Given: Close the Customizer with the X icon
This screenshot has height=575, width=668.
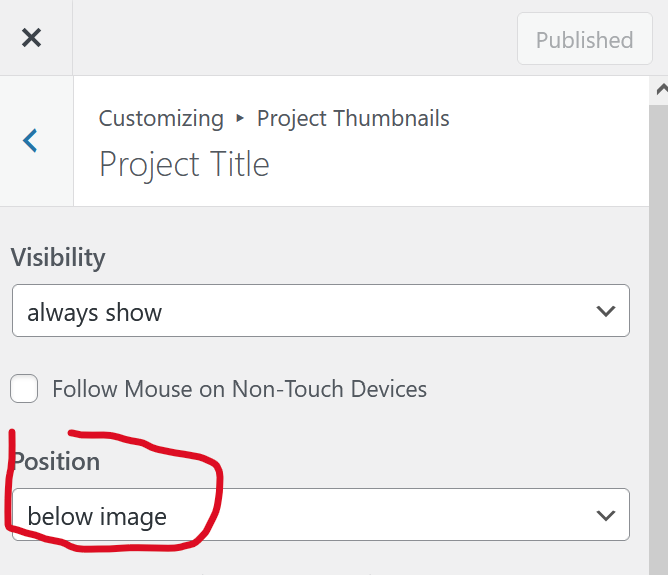Looking at the screenshot, I should coord(32,39).
